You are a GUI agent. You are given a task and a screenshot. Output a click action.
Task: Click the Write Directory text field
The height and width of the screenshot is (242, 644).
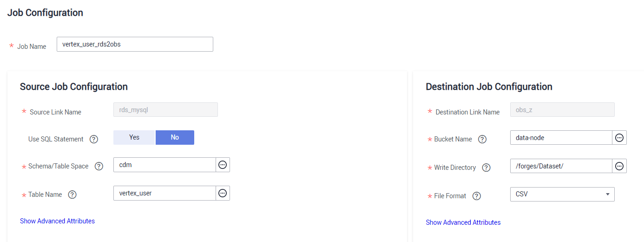tap(561, 166)
